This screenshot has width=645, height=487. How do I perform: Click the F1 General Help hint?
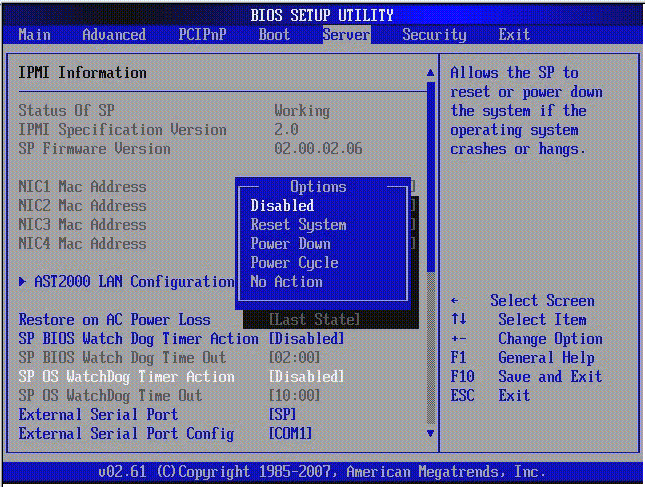[x=522, y=358]
